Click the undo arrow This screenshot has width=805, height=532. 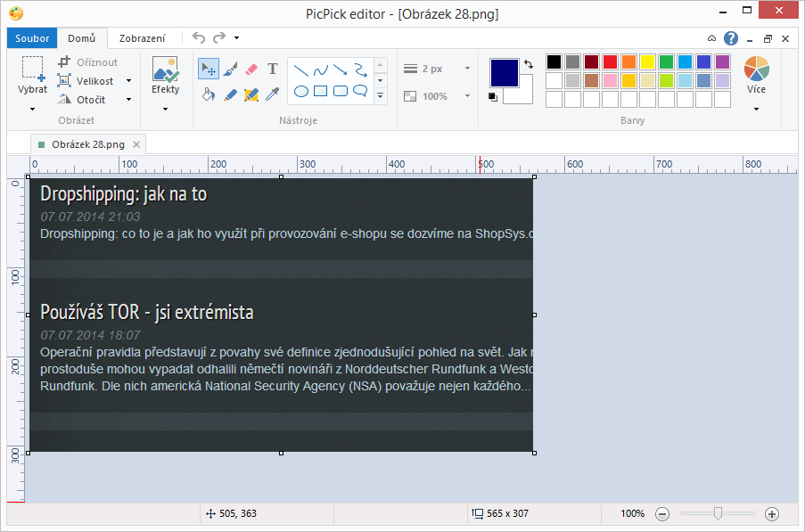tap(198, 38)
